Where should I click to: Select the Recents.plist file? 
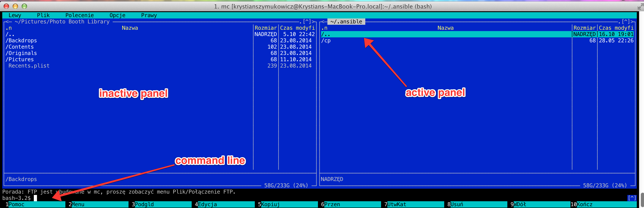click(29, 66)
